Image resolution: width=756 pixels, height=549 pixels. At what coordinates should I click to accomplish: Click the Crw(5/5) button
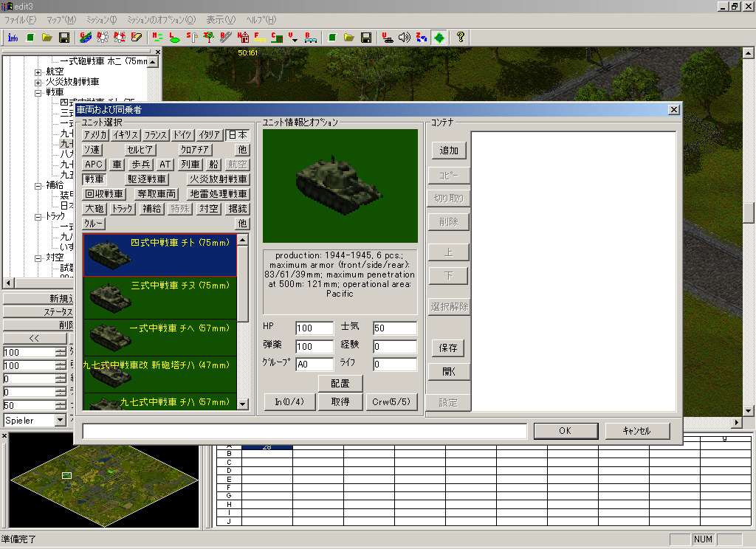(x=391, y=402)
